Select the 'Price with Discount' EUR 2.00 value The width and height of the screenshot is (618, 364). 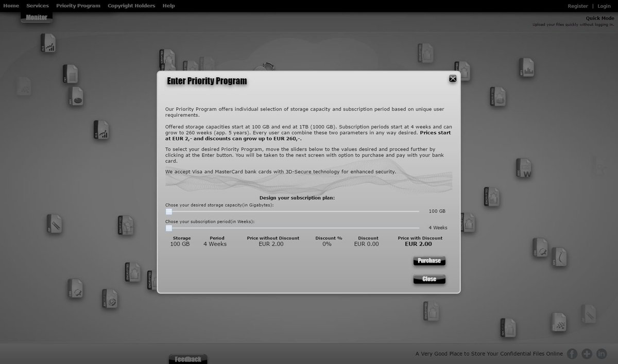[418, 244]
